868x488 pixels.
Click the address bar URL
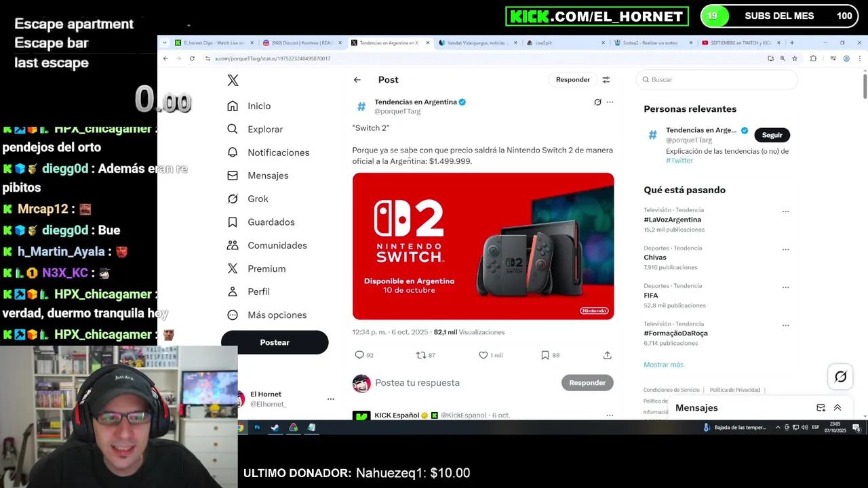coord(272,59)
